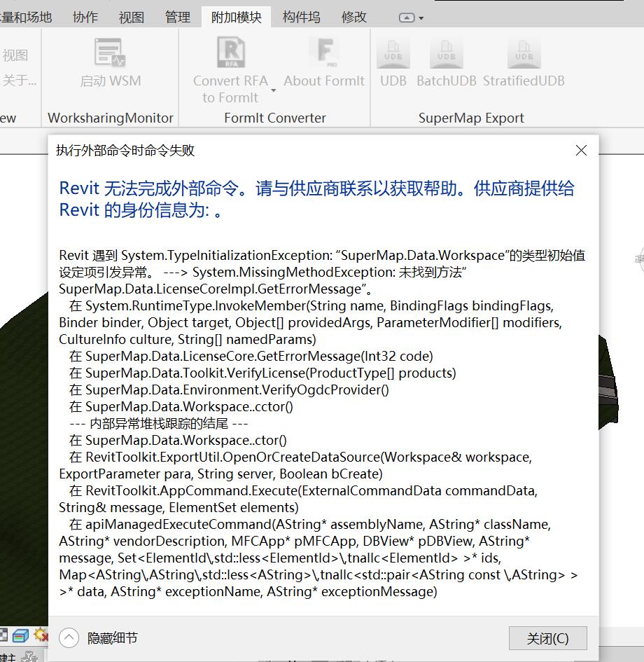
Task: Open the 构件坞 ribbon tab
Action: (x=301, y=18)
